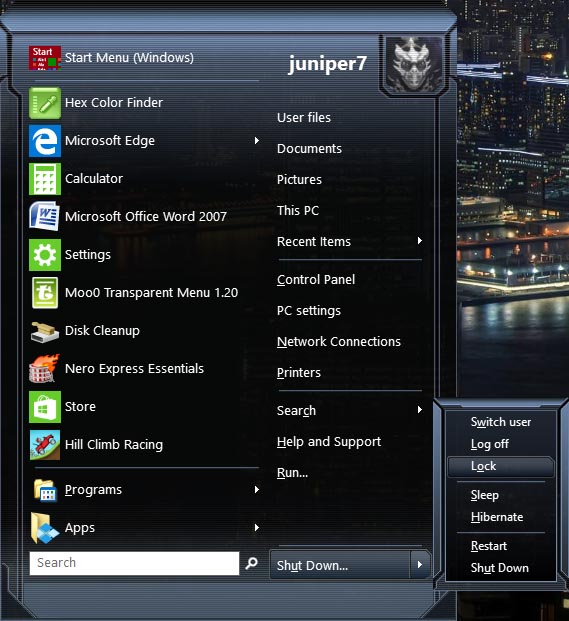
Task: Expand the Recent Items submenu arrow
Action: pyautogui.click(x=420, y=241)
